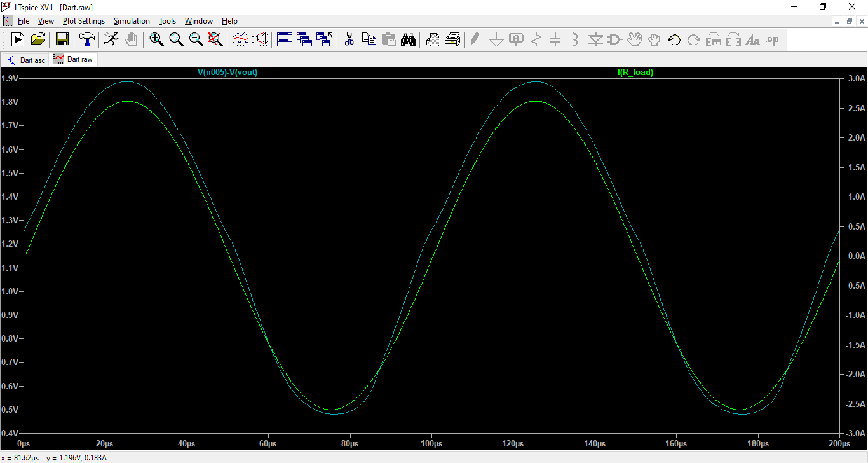Click the Copy toolbar icon

(369, 39)
